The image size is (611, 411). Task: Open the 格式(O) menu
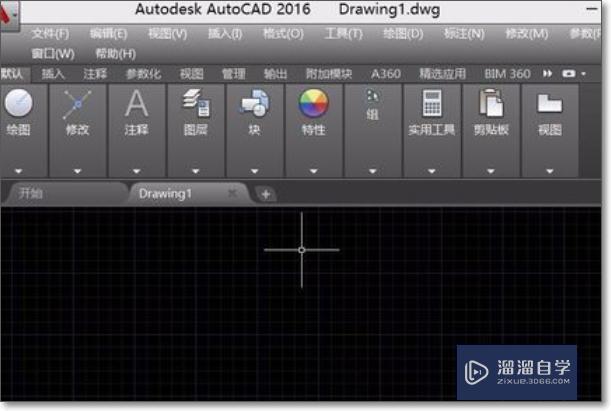pos(283,34)
